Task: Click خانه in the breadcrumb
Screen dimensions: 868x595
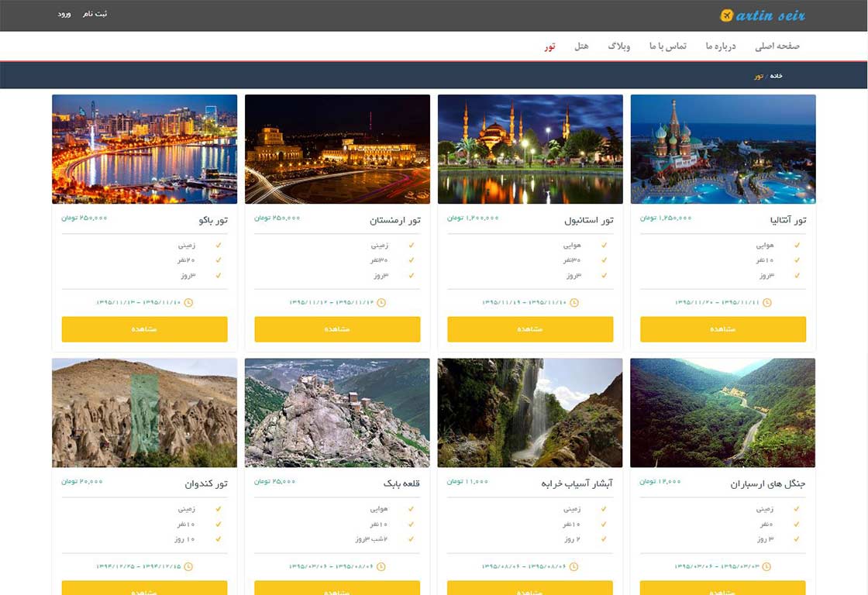Action: (776, 77)
